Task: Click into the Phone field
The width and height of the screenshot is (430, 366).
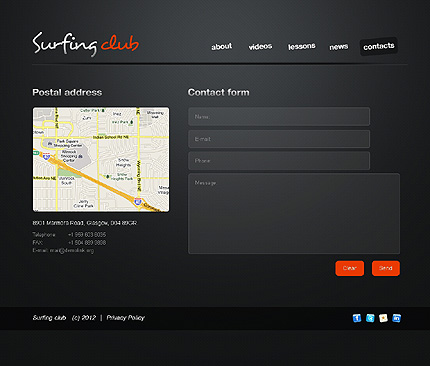Action: point(279,161)
